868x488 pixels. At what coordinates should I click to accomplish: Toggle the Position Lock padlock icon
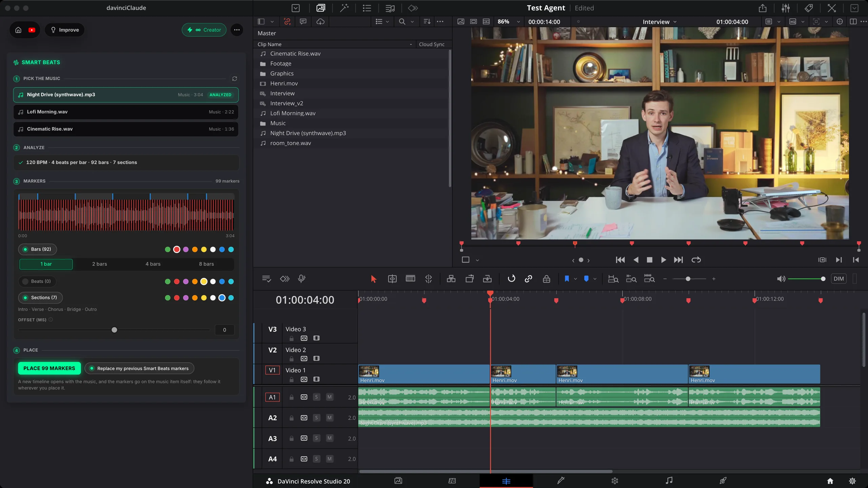click(x=546, y=279)
